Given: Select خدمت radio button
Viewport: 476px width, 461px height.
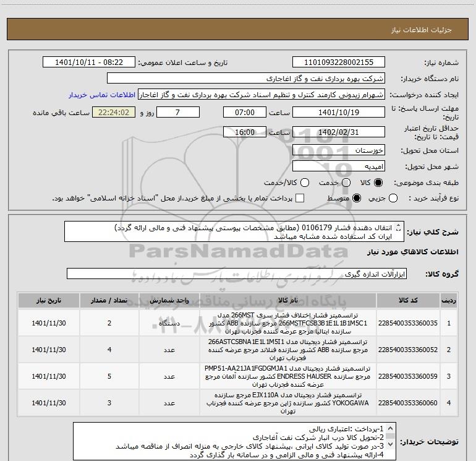Looking at the screenshot, I should 346,183.
